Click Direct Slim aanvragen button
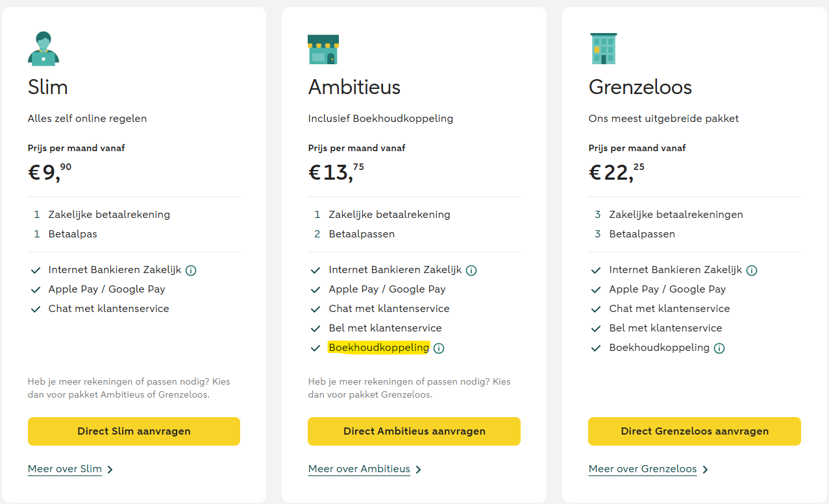Viewport: 829px width, 504px height. click(134, 431)
